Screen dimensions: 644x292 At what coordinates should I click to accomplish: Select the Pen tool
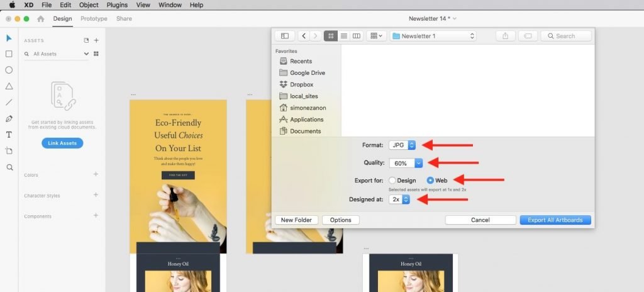[9, 118]
